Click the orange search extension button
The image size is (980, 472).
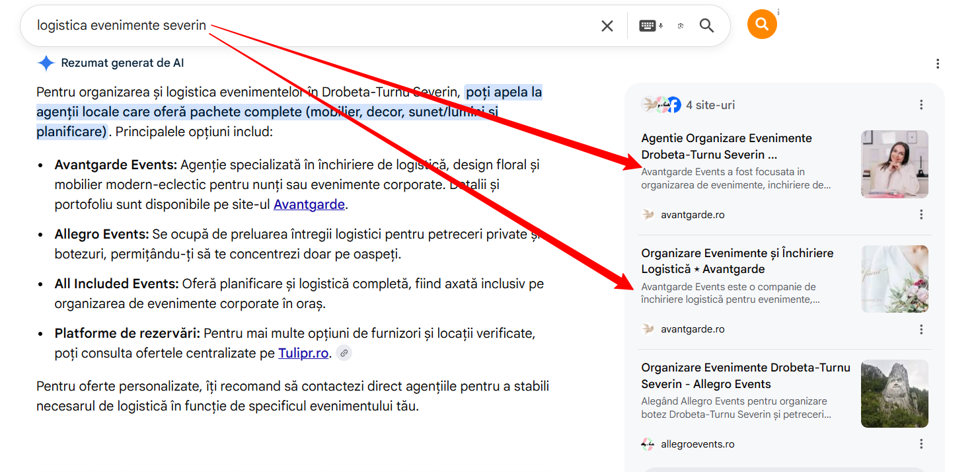click(x=762, y=24)
